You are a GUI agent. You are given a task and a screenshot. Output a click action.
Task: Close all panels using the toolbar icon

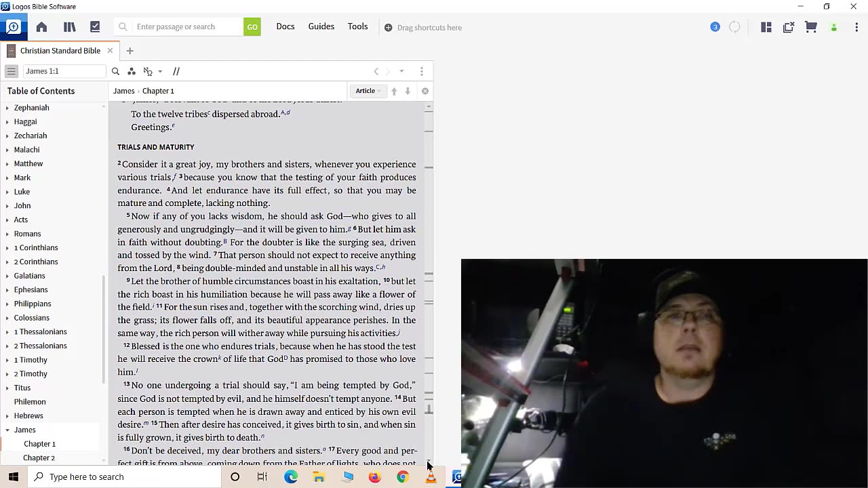click(x=789, y=27)
